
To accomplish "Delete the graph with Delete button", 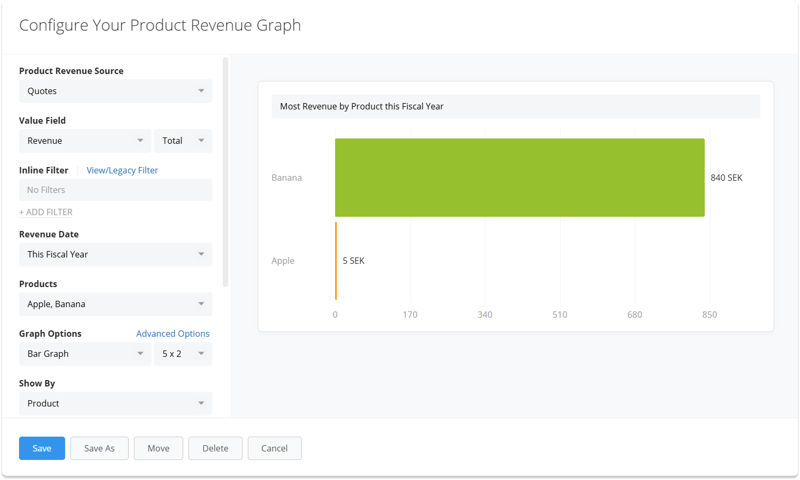I will tap(215, 448).
